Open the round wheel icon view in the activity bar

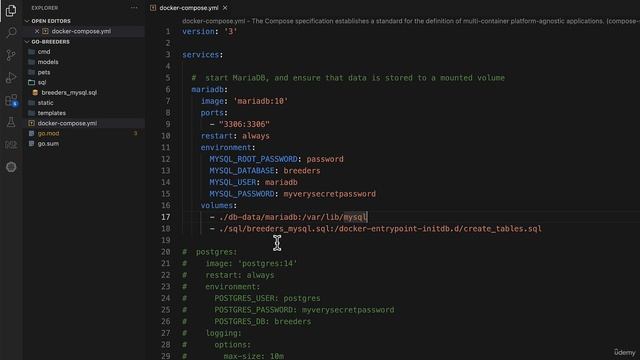point(11,167)
